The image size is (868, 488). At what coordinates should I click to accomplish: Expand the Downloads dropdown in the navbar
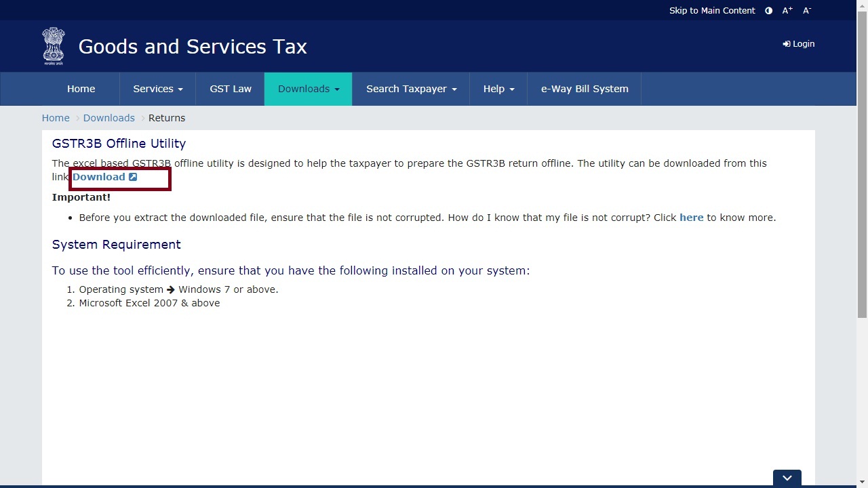pos(308,89)
